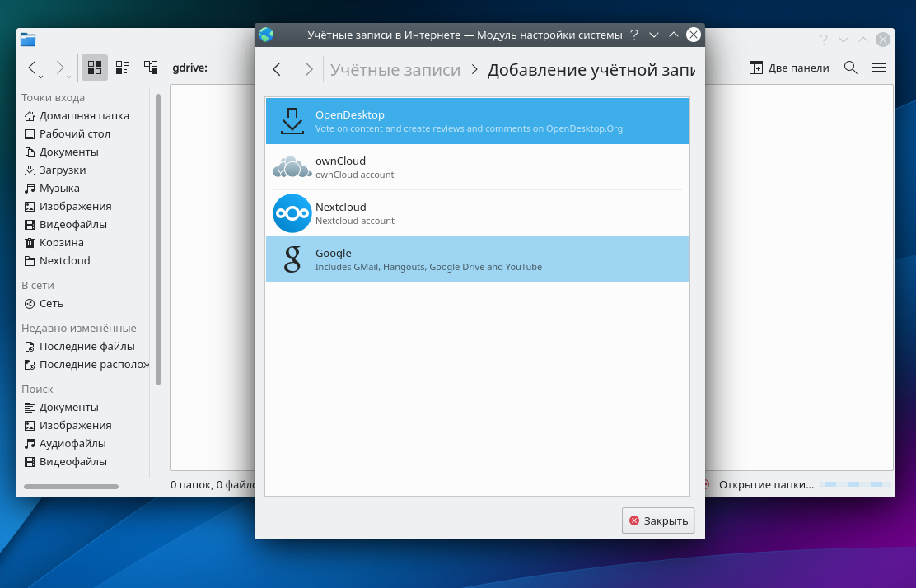Click the ownCloud cloud icon
Screen dimensions: 916x588
point(292,167)
